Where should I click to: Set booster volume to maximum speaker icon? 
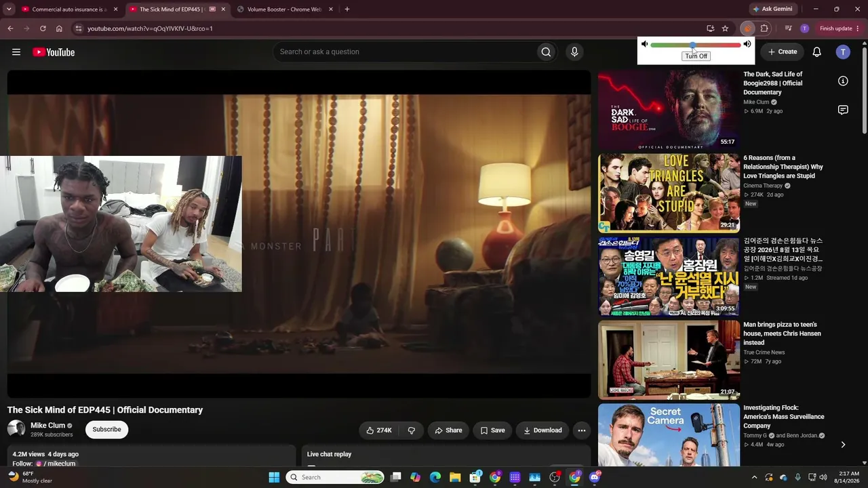pyautogui.click(x=747, y=45)
